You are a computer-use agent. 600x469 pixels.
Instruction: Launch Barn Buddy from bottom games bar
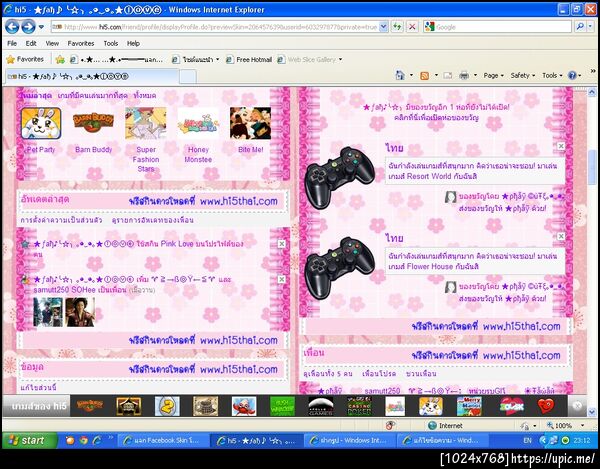pyautogui.click(x=90, y=405)
